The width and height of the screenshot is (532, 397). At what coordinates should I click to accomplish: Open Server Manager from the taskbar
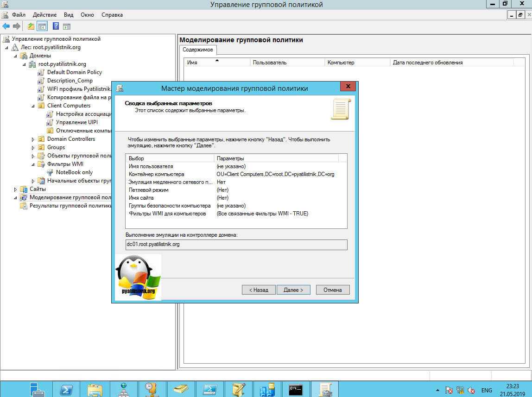click(38, 389)
